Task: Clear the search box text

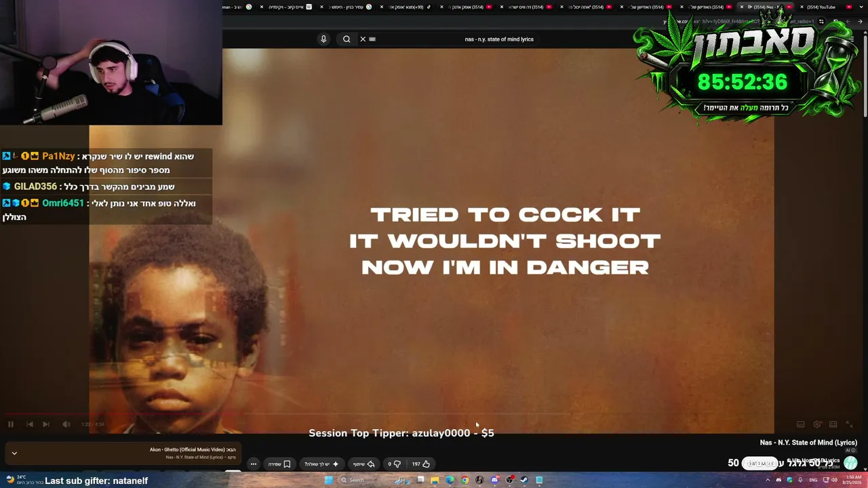Action: coord(363,39)
